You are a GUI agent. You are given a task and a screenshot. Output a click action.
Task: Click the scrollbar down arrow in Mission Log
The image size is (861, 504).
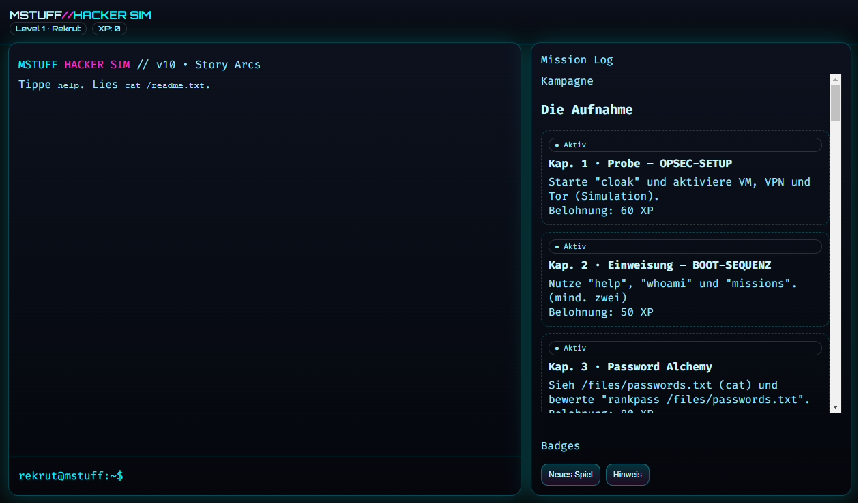point(835,407)
